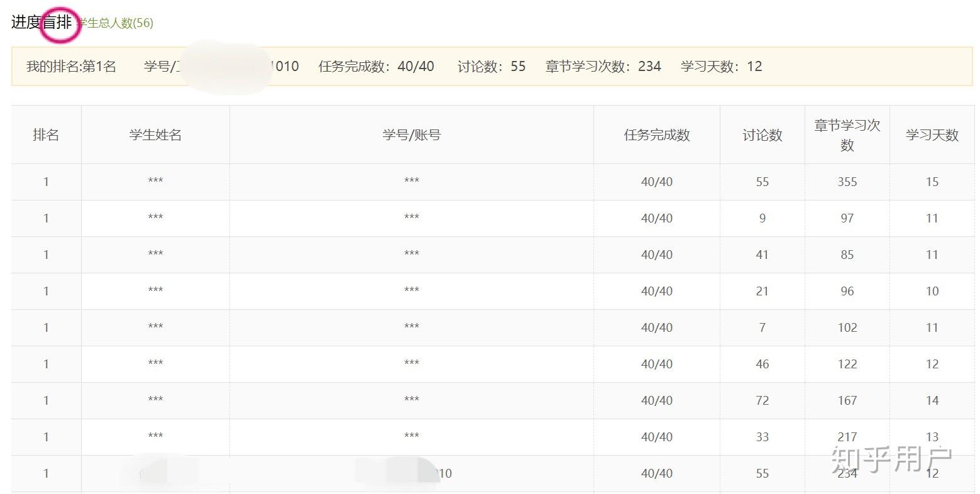This screenshot has width=980, height=494.
Task: Select the chapter count cell 122
Action: click(847, 364)
